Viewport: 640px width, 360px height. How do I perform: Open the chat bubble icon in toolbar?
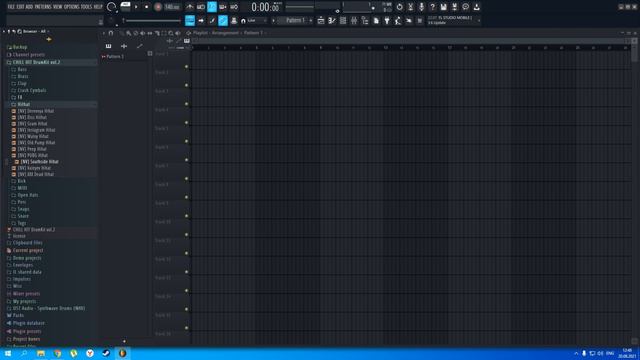(x=466, y=7)
